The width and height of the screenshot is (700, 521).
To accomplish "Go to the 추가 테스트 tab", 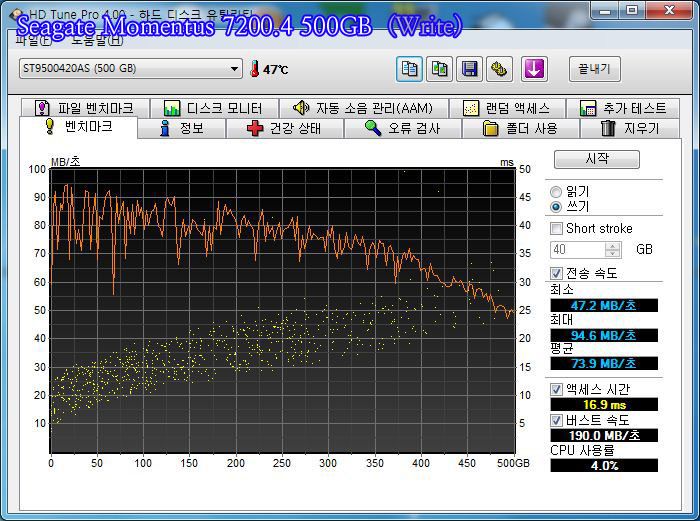I will [623, 108].
